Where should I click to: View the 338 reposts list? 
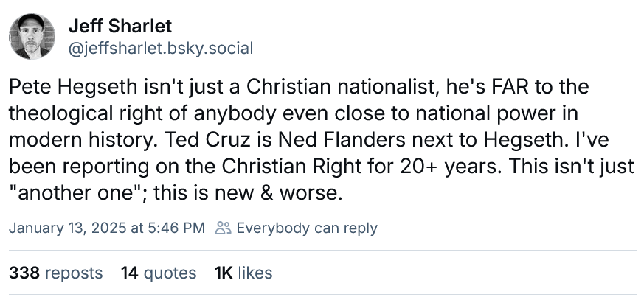pyautogui.click(x=55, y=273)
